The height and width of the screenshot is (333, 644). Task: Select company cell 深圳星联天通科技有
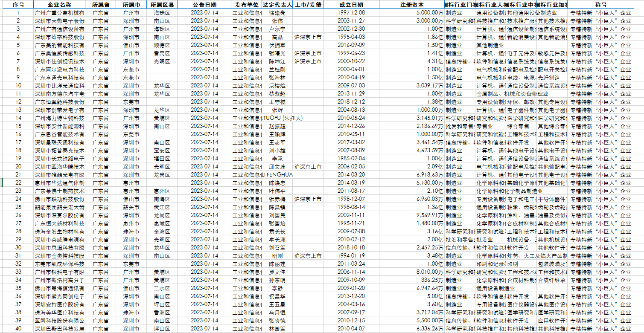tap(59, 142)
